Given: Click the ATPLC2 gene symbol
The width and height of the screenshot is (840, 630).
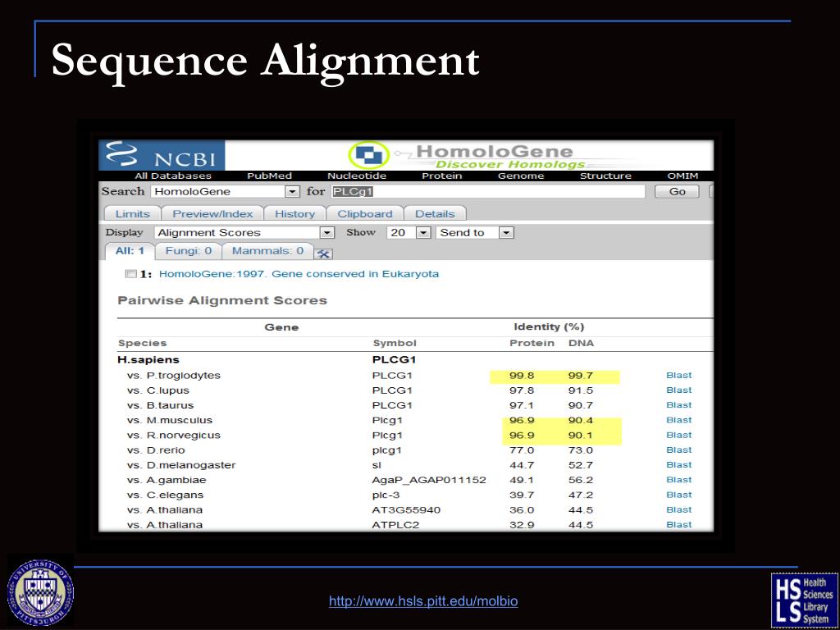Looking at the screenshot, I should [x=395, y=525].
